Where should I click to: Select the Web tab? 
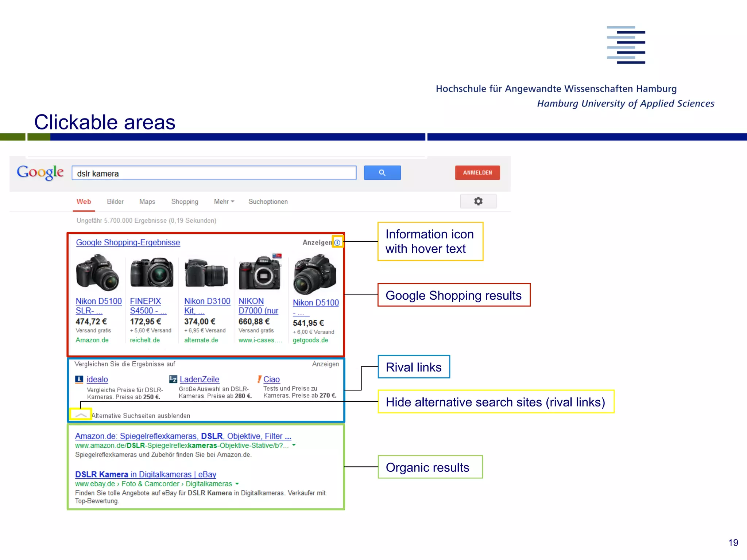tap(84, 202)
